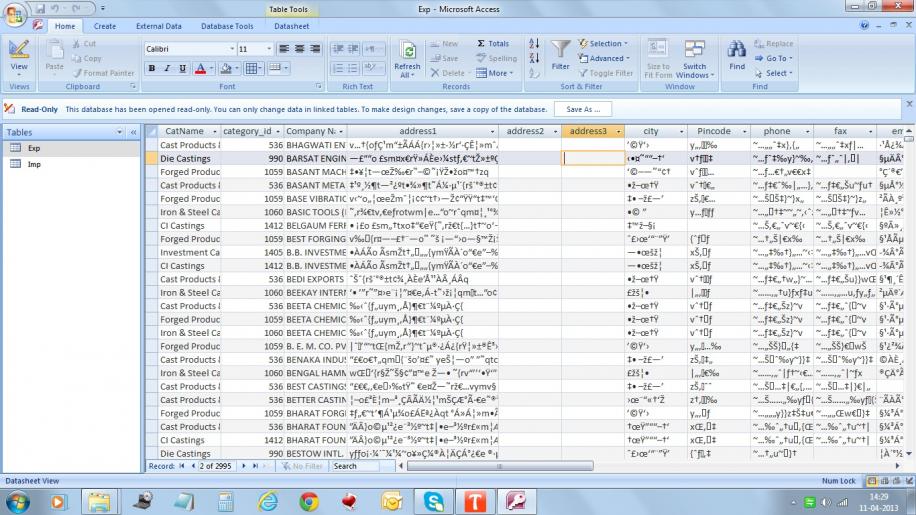Click the horizontal scrollbar thumb
Screen dimensions: 916x515
click(500, 466)
